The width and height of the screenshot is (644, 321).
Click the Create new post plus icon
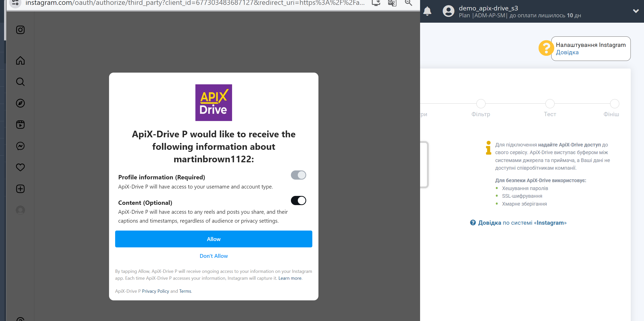click(20, 189)
